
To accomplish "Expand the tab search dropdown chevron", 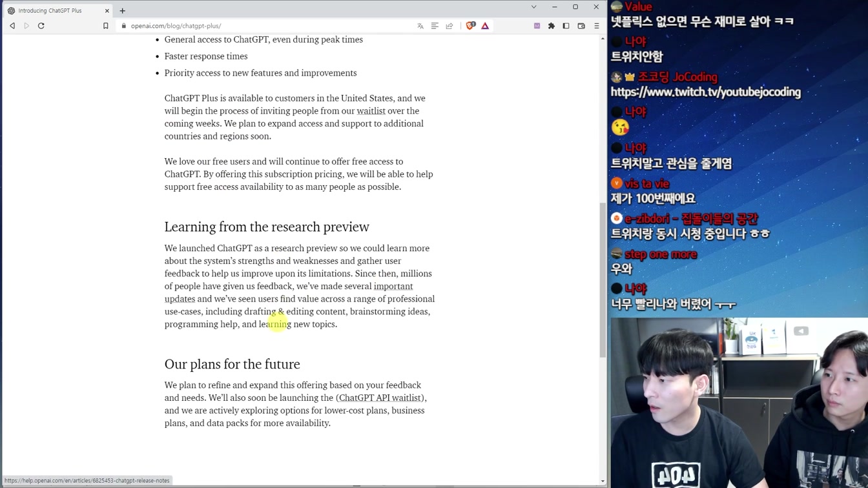I will [533, 7].
